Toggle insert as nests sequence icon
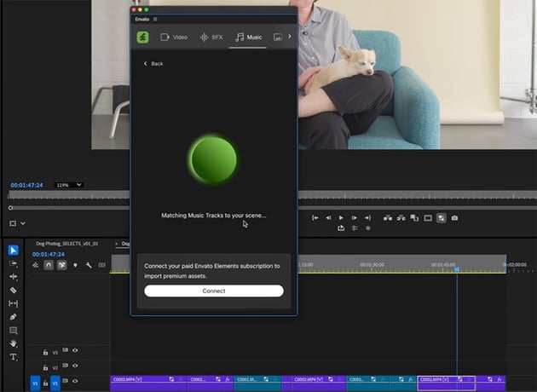Image resolution: width=537 pixels, height=392 pixels. coord(35,265)
